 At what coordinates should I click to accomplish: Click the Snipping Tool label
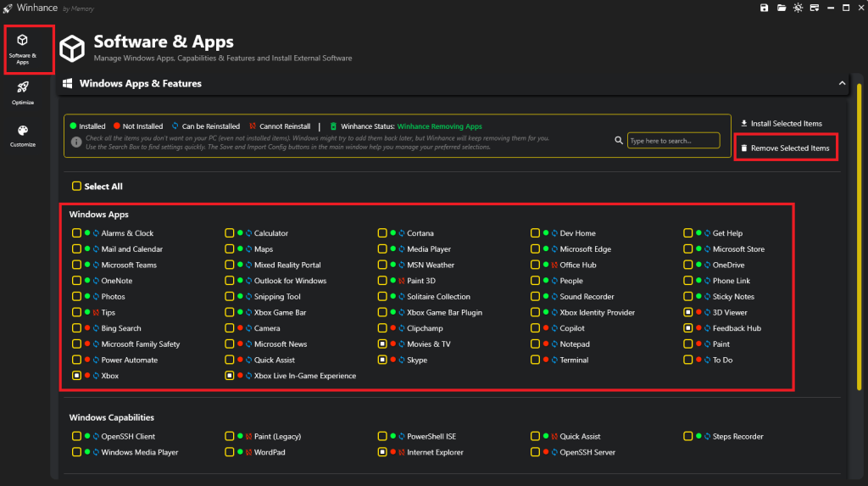coord(277,297)
